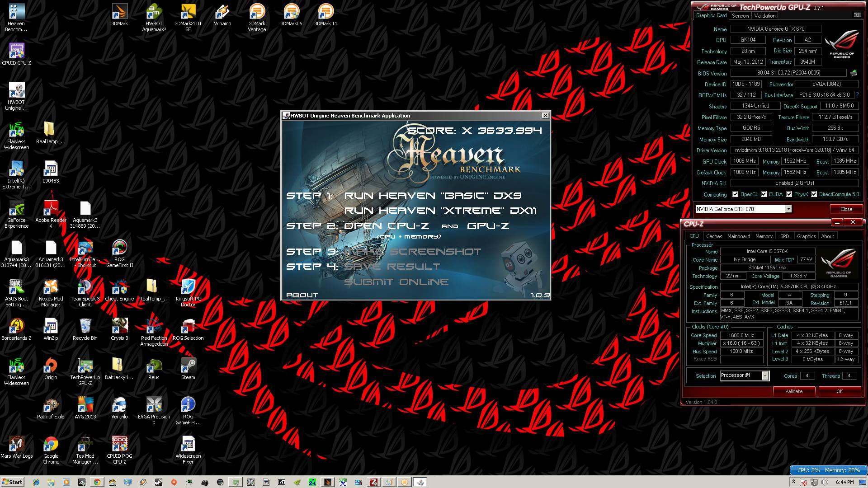
Task: Click the CPU and Memory usage gadget
Action: (828, 470)
